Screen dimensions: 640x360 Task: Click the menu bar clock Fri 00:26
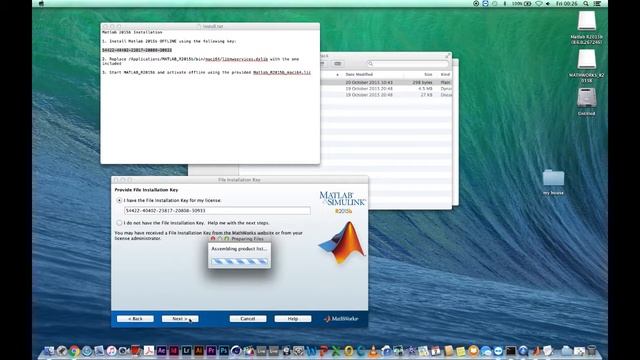click(567, 3)
